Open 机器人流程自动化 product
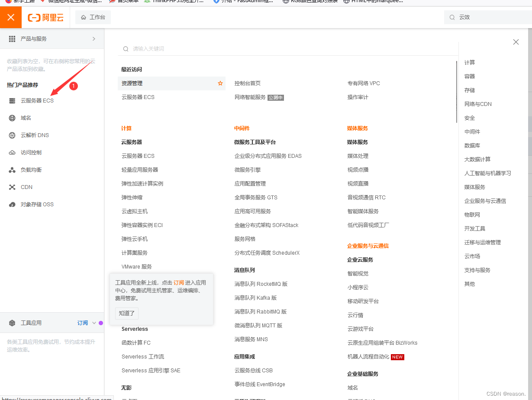The width and height of the screenshot is (532, 400). click(x=368, y=357)
